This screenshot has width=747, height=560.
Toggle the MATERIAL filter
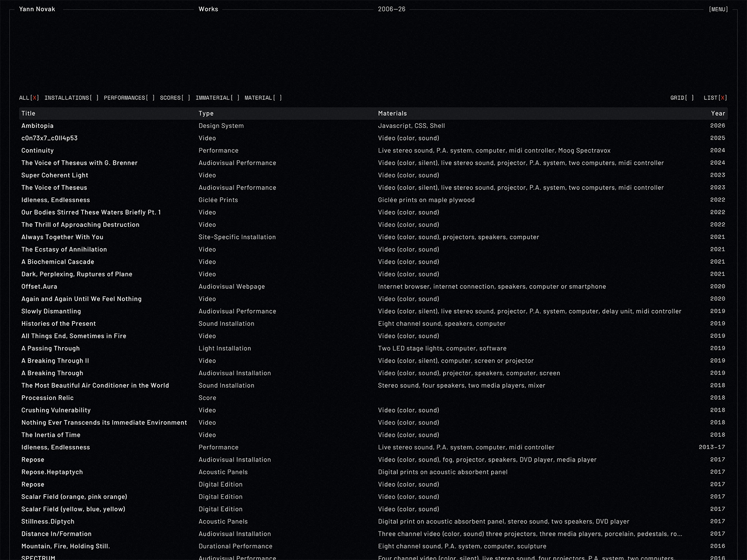tap(263, 98)
